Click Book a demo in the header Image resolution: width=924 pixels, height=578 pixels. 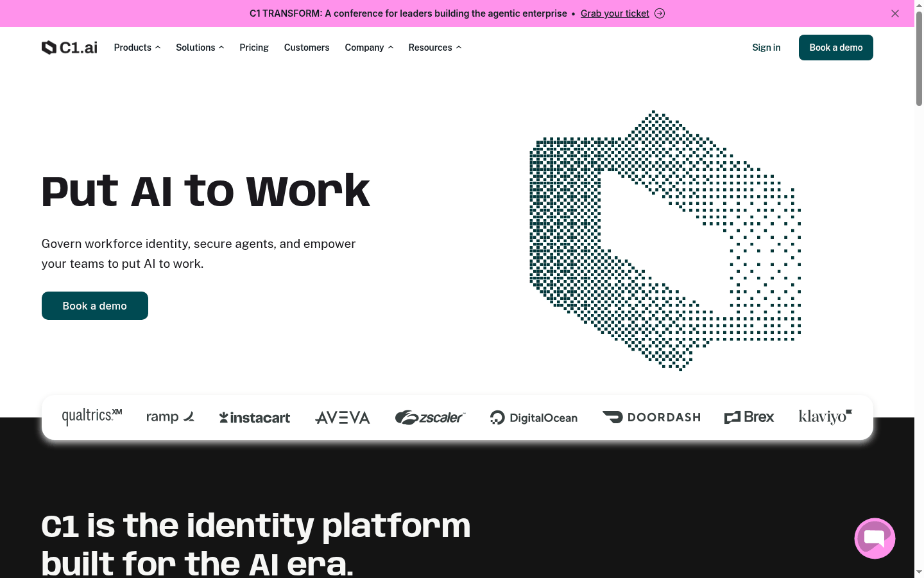[x=836, y=48]
